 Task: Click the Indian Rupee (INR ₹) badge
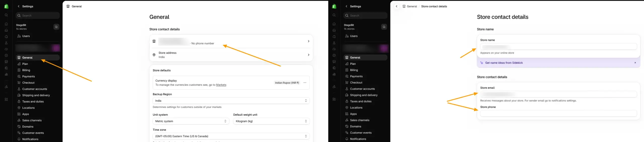click(x=287, y=83)
